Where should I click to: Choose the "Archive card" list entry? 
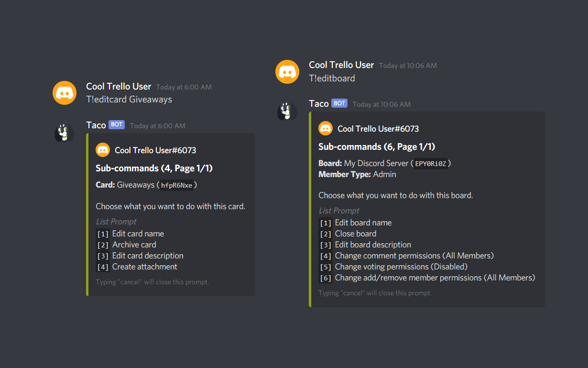point(134,245)
